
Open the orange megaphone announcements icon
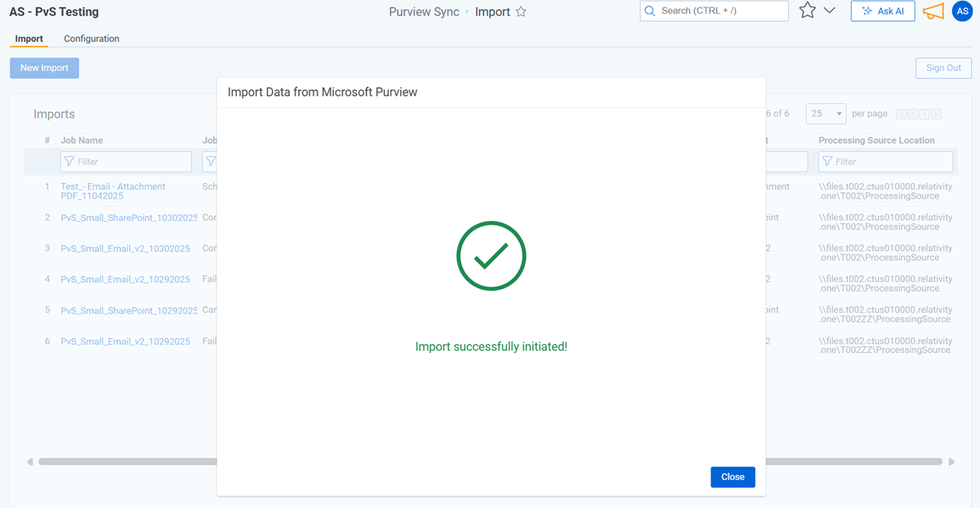click(x=933, y=11)
